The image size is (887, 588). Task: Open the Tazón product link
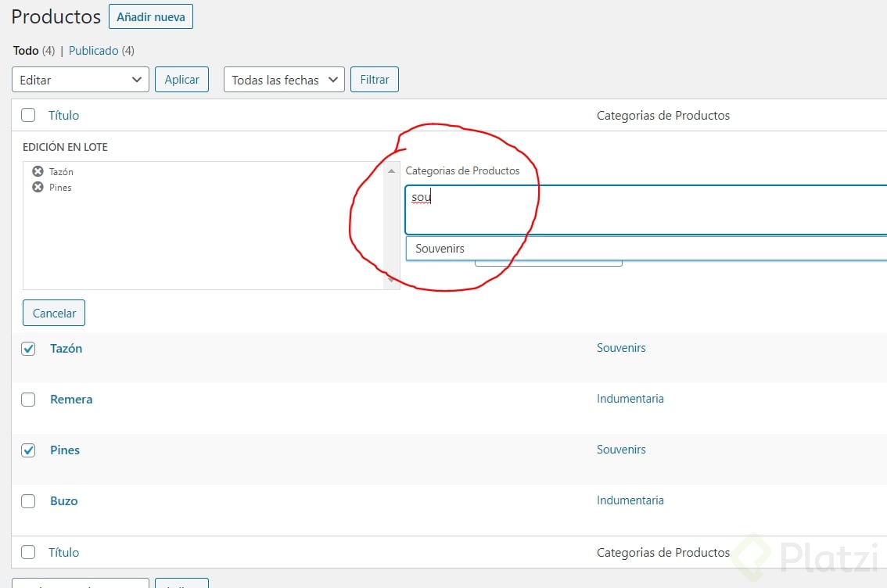point(66,348)
